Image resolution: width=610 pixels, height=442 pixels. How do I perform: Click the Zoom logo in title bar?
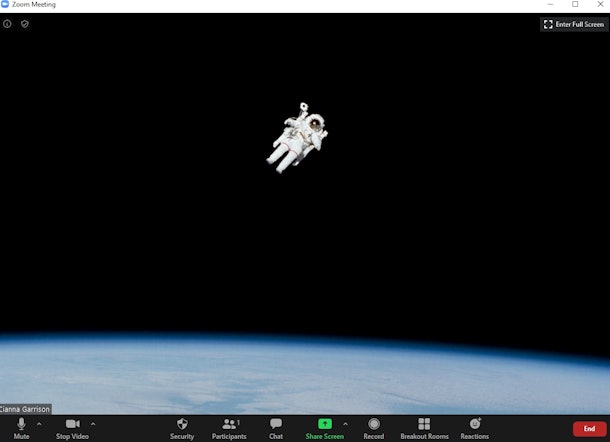click(5, 5)
